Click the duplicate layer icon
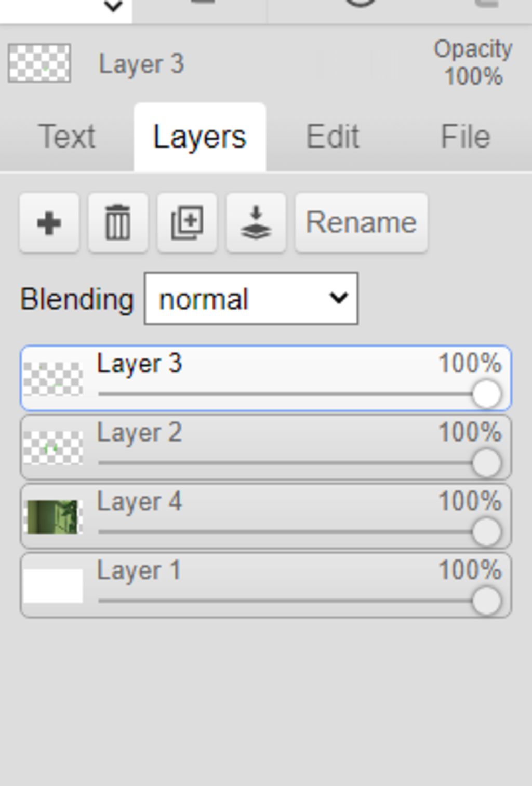 point(187,223)
